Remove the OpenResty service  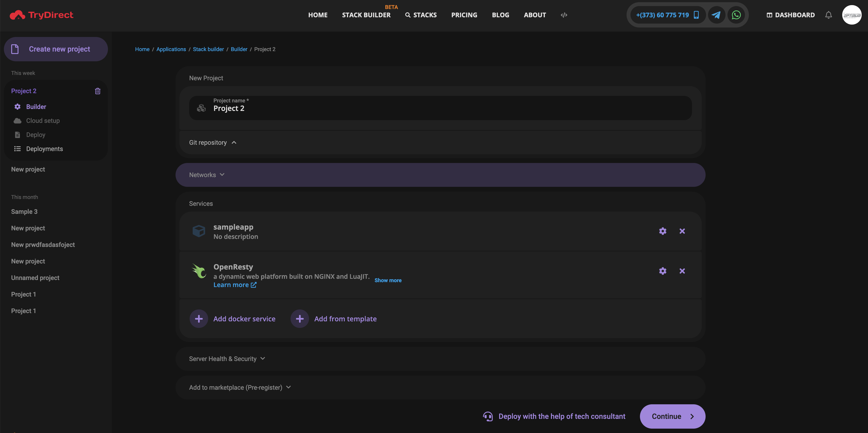[682, 271]
